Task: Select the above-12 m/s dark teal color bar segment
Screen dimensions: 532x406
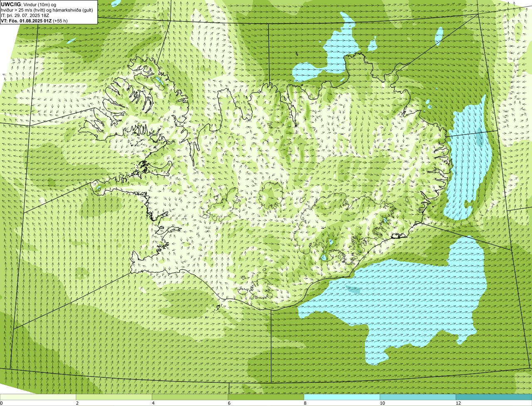Action: click(494, 397)
